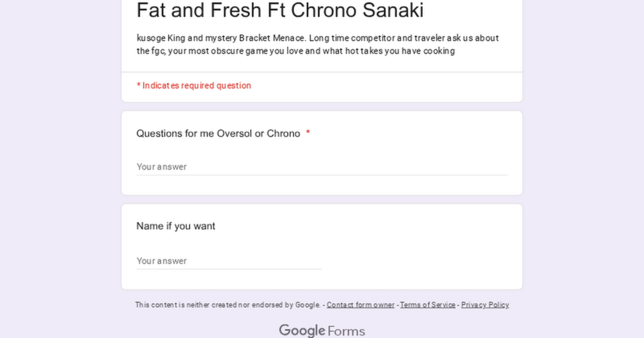This screenshot has width=644, height=338.
Task: Click 'kusoge King' in the form description
Action: tap(161, 38)
